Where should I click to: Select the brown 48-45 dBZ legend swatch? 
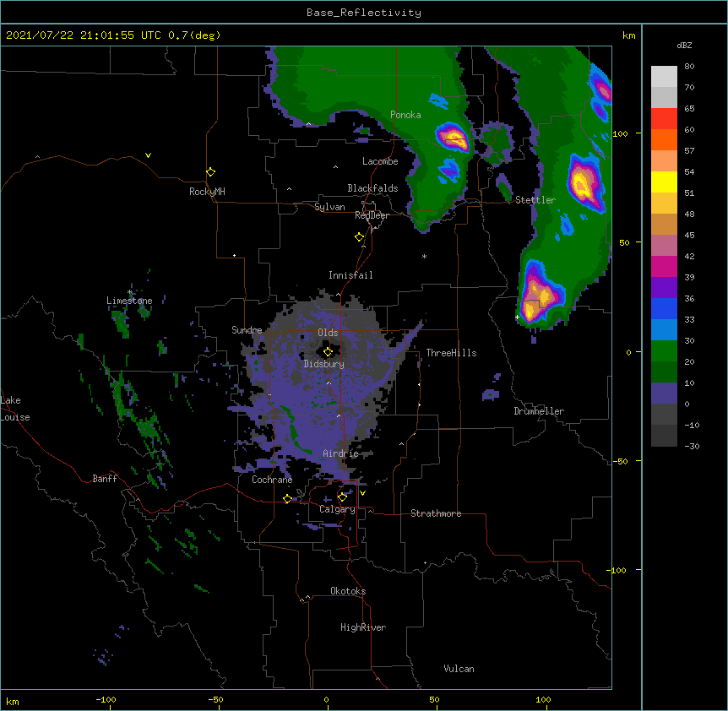click(664, 224)
